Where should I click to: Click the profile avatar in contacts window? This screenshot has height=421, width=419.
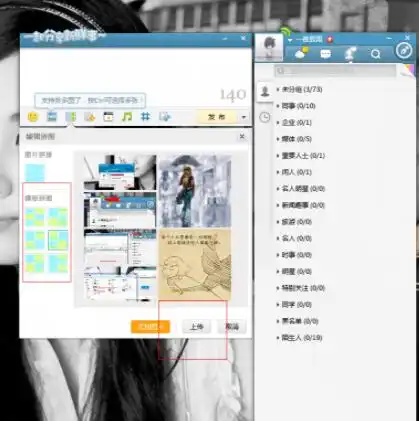(269, 47)
